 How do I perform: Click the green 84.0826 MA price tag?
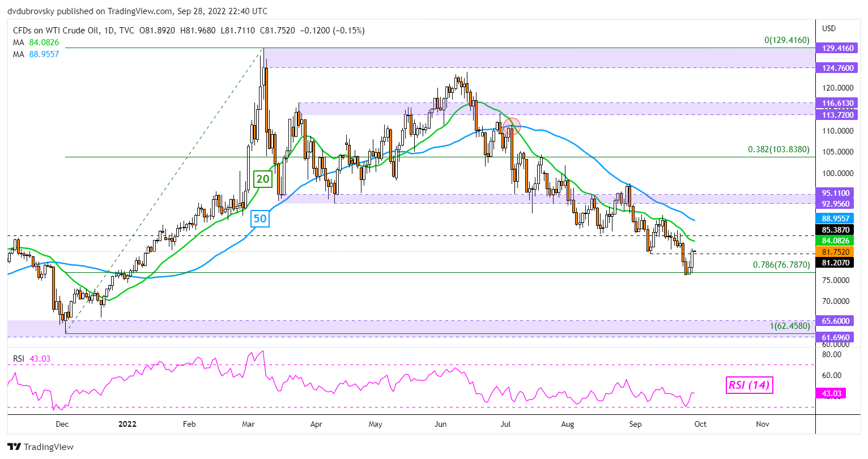(835, 241)
